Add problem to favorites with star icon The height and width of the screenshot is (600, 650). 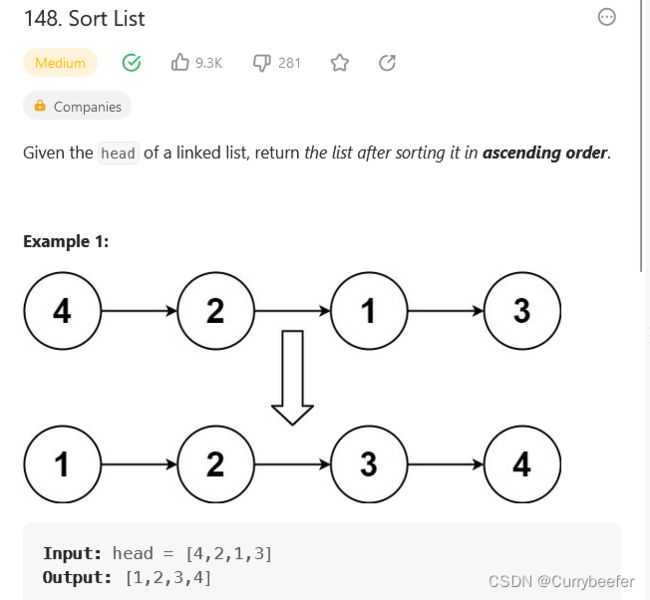(340, 63)
